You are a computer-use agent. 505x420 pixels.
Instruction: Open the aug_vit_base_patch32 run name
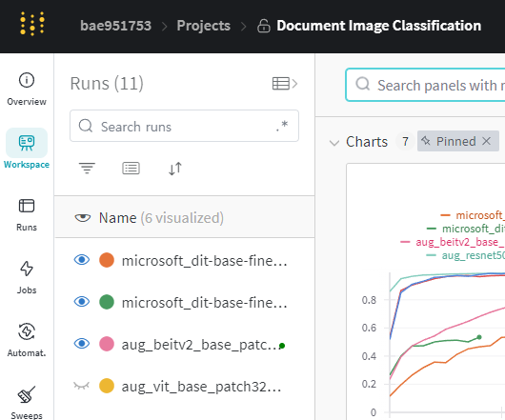point(201,387)
